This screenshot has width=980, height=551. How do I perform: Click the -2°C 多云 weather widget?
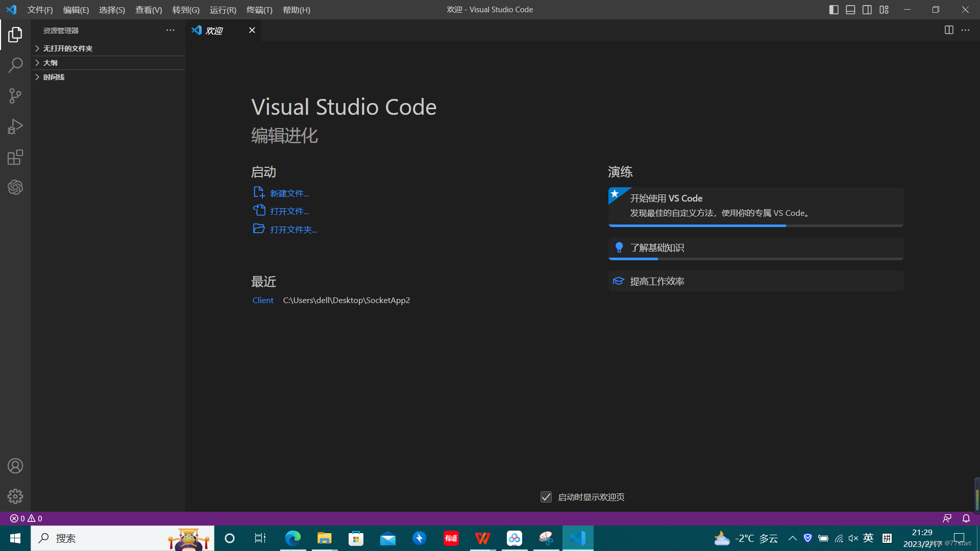coord(746,538)
